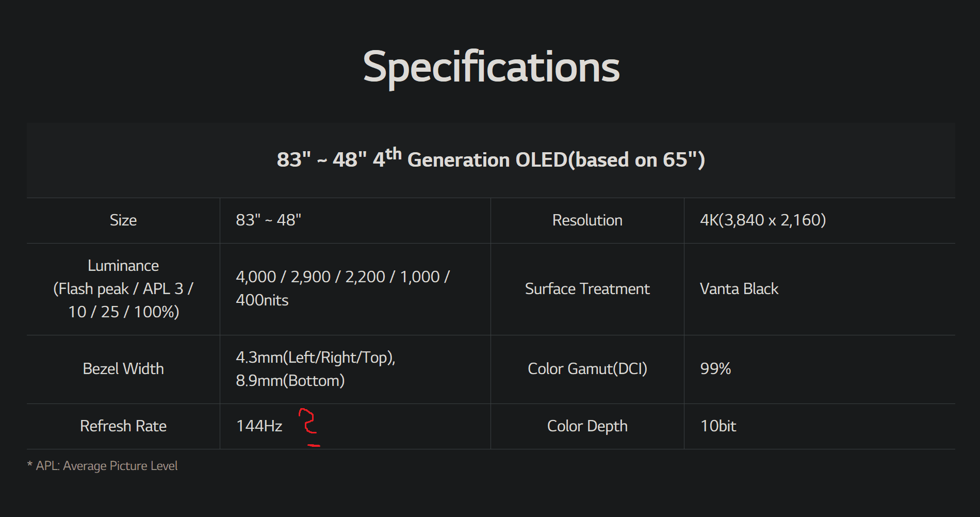Select the 4,000 / 2,900 nits luminance value
Screen dimensions: 980x517
(x=342, y=288)
